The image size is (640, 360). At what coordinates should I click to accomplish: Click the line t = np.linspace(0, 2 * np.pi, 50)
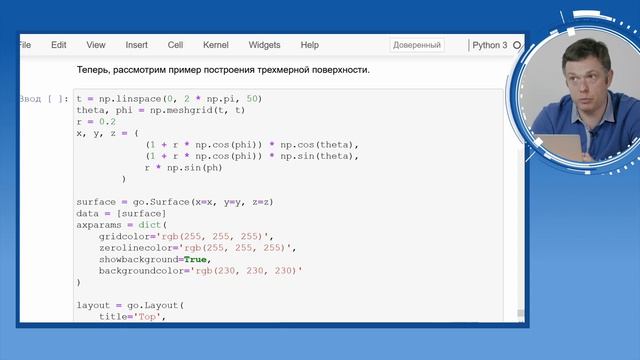coord(169,99)
